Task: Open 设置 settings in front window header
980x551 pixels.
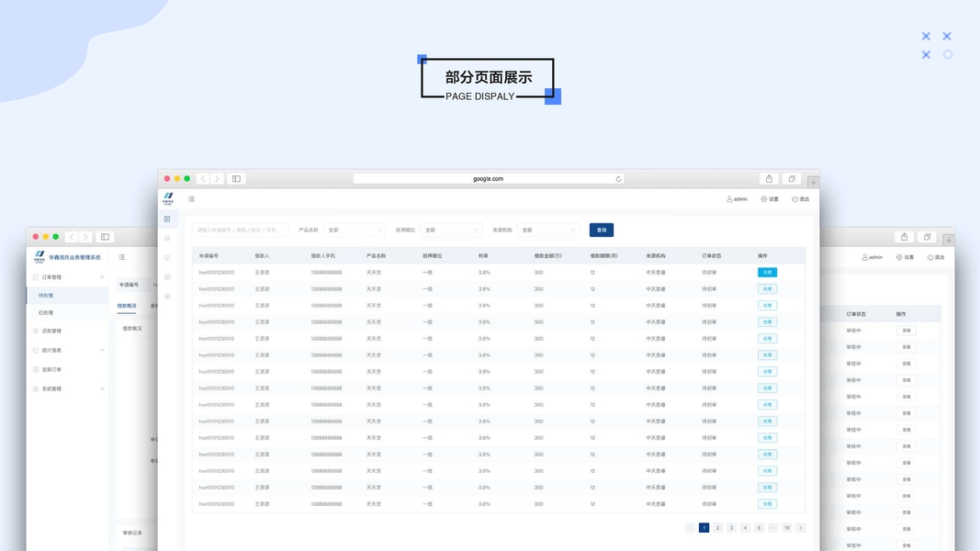Action: tap(770, 199)
